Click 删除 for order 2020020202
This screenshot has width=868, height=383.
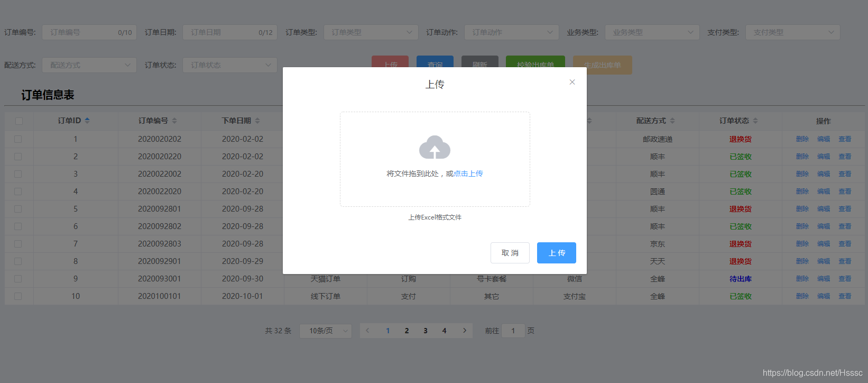click(x=802, y=139)
